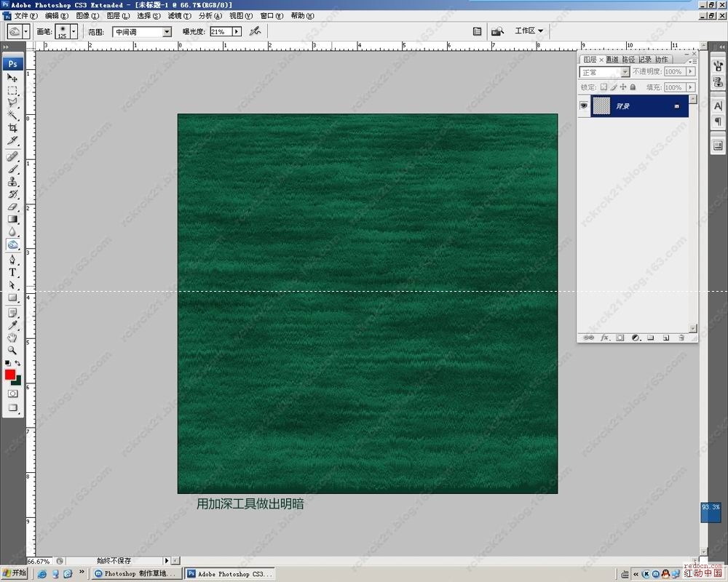Enable airbrush mode in options bar

click(x=255, y=31)
